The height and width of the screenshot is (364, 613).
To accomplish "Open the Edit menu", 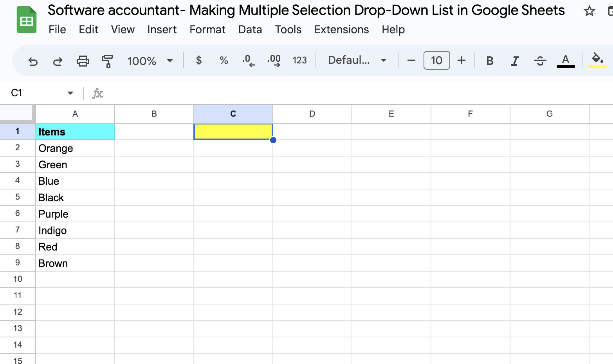I will pyautogui.click(x=88, y=29).
